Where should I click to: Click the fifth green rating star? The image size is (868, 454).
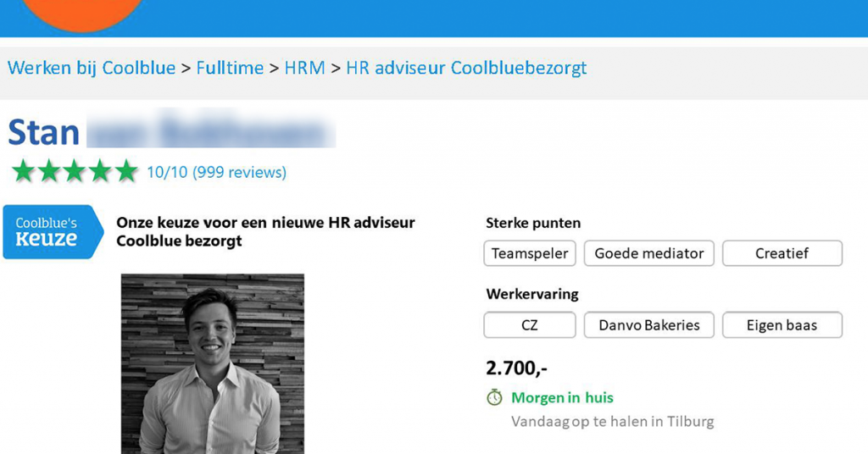[126, 172]
